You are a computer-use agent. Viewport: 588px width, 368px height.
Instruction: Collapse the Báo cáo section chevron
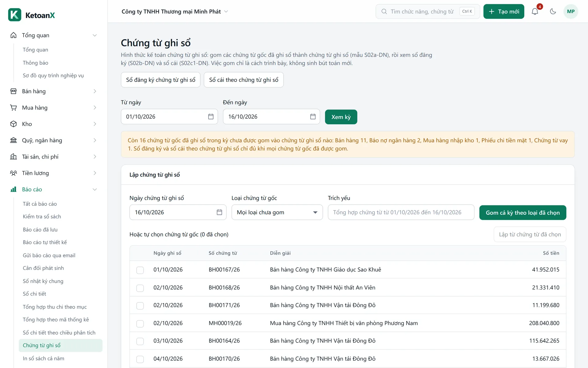(x=95, y=189)
